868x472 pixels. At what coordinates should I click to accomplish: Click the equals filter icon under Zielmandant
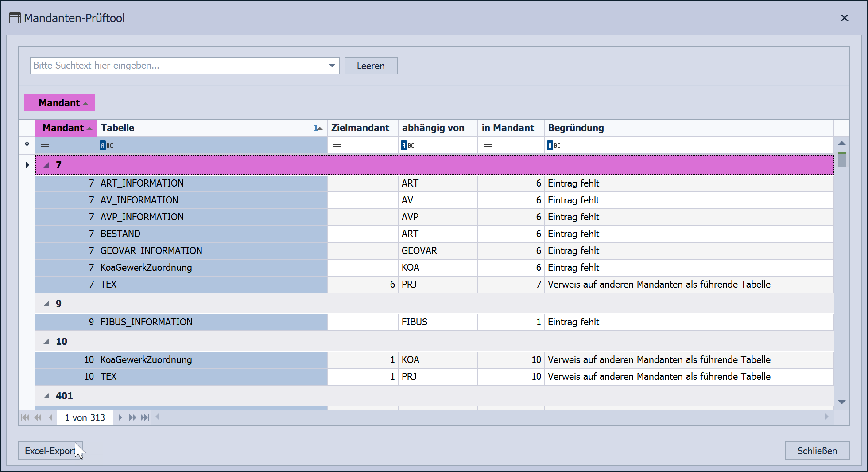(337, 145)
